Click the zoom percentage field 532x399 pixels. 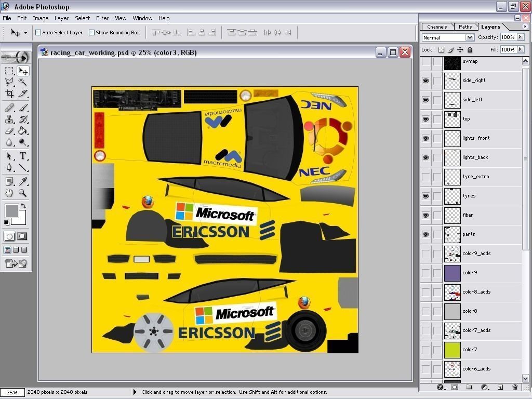pos(12,392)
